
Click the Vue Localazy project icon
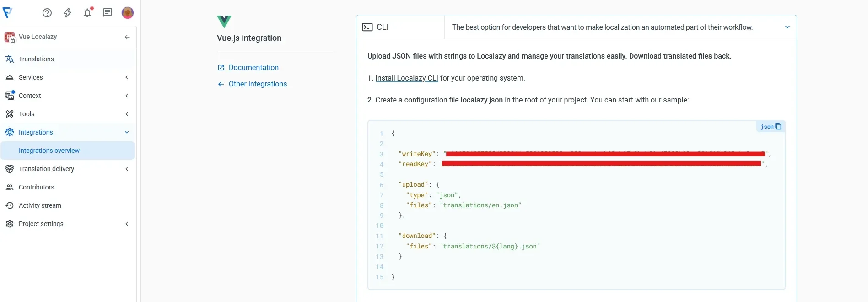[10, 37]
